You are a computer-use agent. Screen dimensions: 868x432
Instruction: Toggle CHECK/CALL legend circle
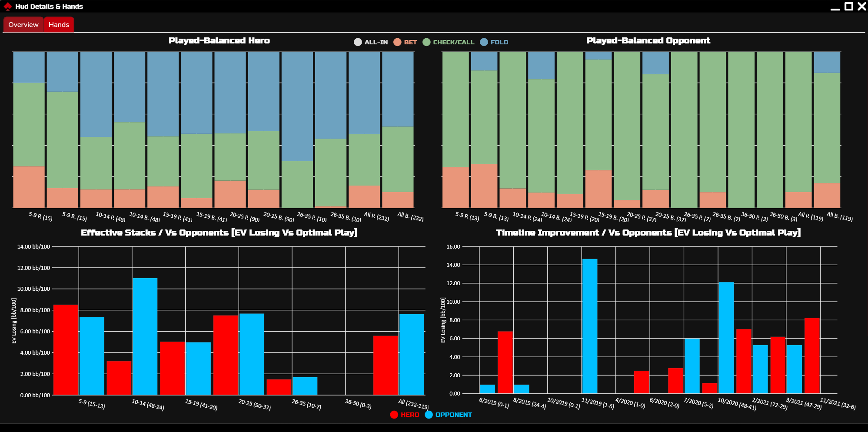click(426, 42)
